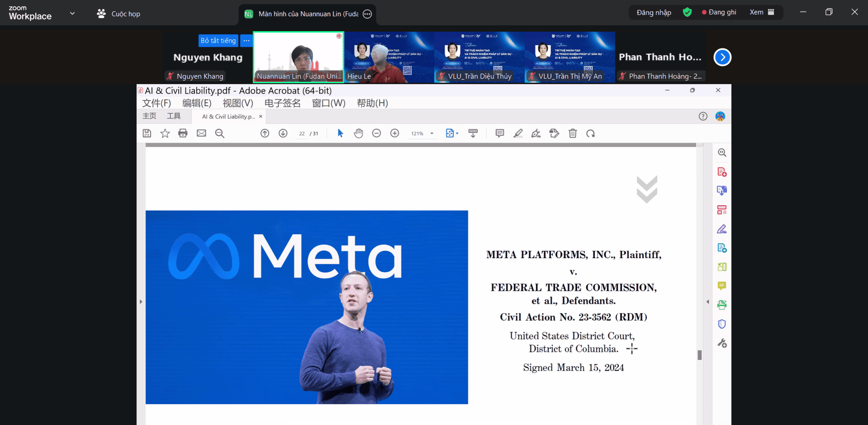
Task: Open the 帮助(H) menu
Action: (373, 103)
